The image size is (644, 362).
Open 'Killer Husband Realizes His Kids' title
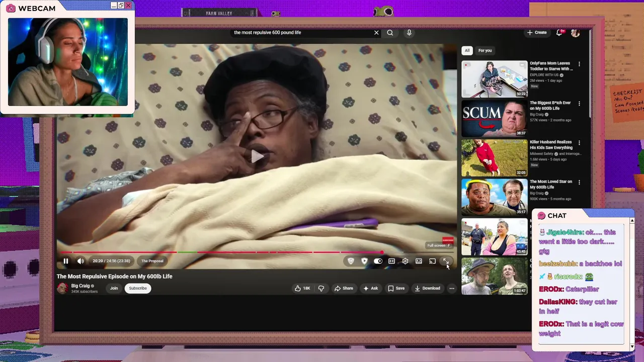point(551,145)
